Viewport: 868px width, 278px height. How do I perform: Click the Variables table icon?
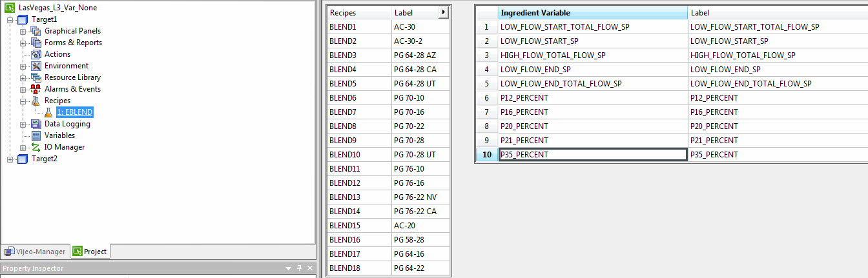(x=36, y=135)
